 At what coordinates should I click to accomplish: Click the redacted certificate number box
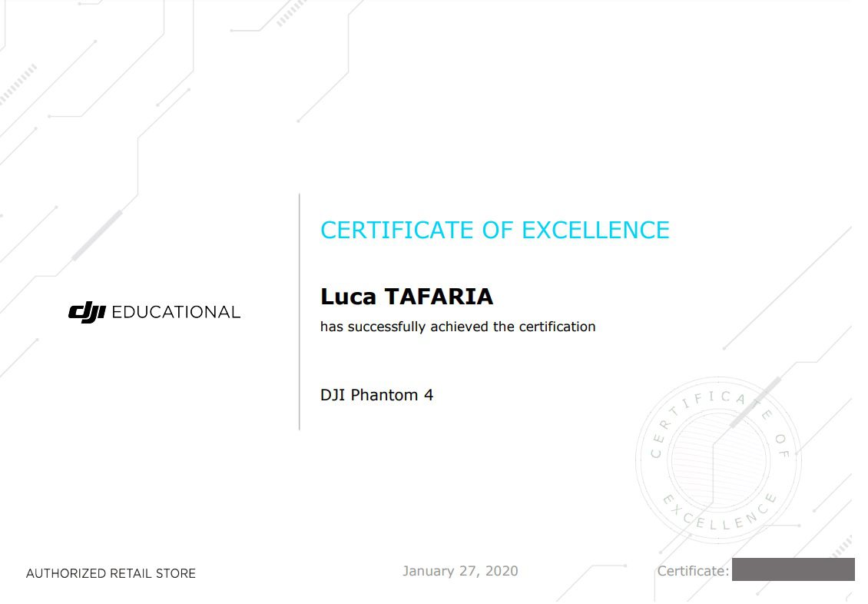click(793, 569)
